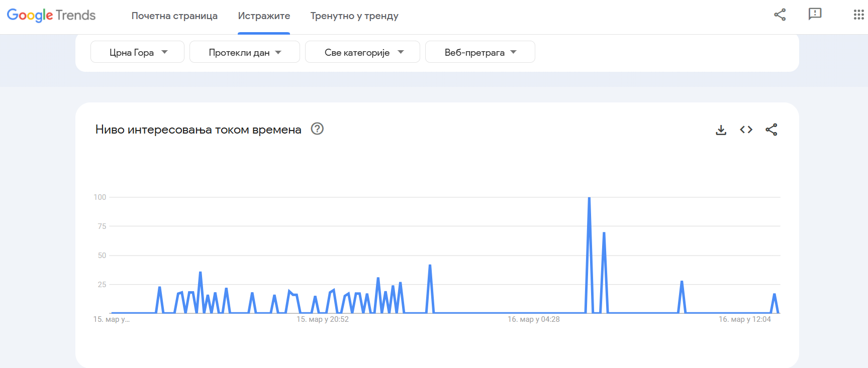Click the 16. мар у 04:28 axis label

click(534, 319)
